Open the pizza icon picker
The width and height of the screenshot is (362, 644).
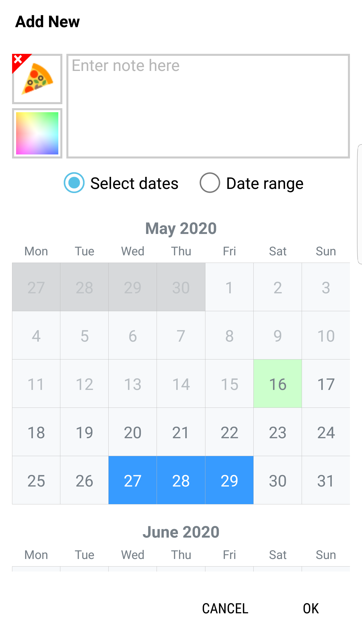coord(37,79)
